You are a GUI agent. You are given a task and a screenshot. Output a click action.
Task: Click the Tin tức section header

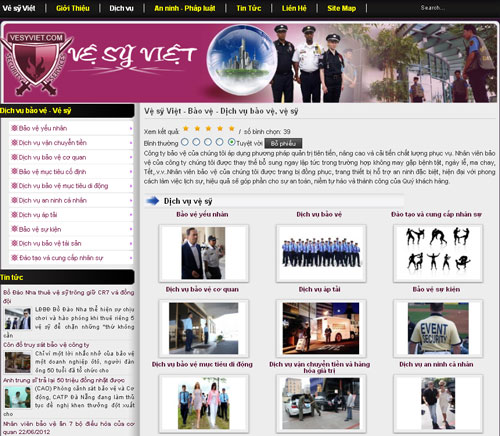[x=67, y=277]
